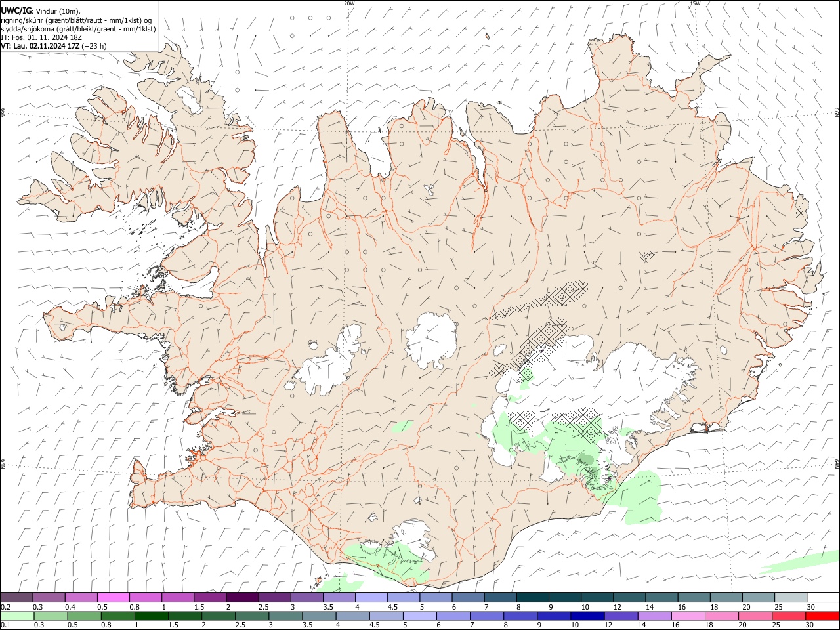Choose the light lavender 4 swatch in upper legend
This screenshot has height=630, width=840.
coord(371,597)
